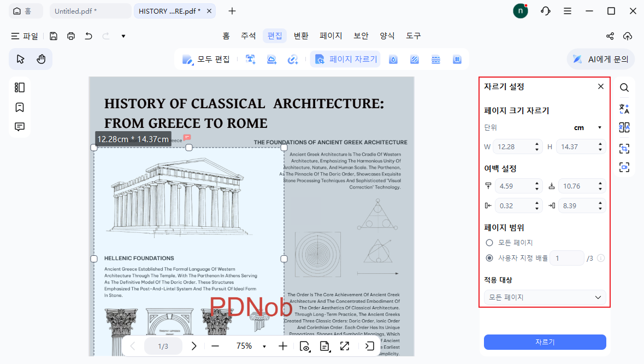The height and width of the screenshot is (364, 644).
Task: Open the 보안 menu tab
Action: tap(361, 36)
